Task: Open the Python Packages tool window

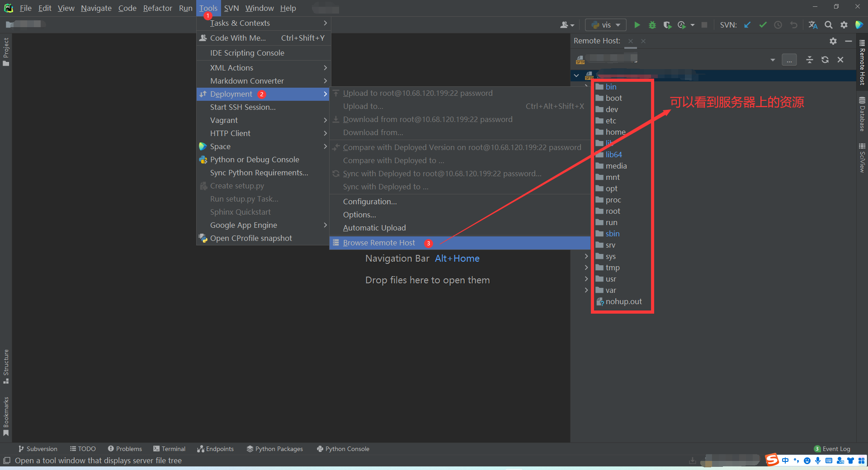Action: coord(275,449)
